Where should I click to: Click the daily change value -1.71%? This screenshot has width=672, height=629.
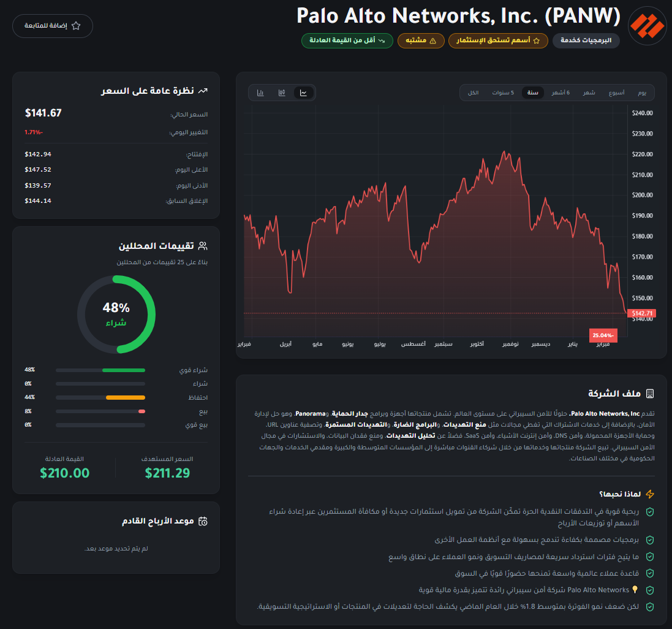pyautogui.click(x=34, y=132)
